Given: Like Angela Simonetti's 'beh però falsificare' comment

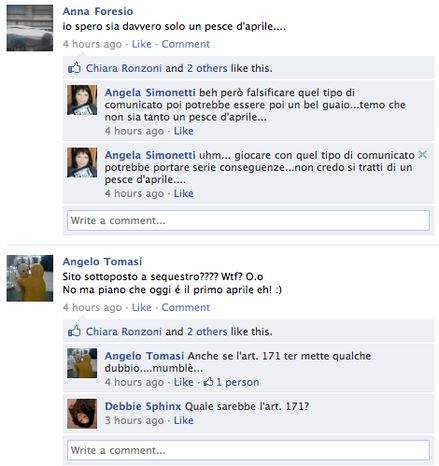Looking at the screenshot, I should (183, 131).
